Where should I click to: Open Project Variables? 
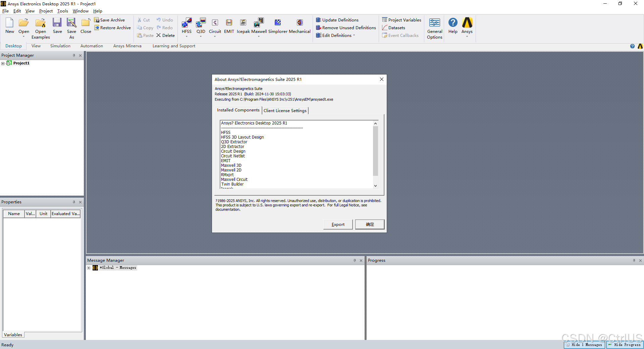point(401,20)
